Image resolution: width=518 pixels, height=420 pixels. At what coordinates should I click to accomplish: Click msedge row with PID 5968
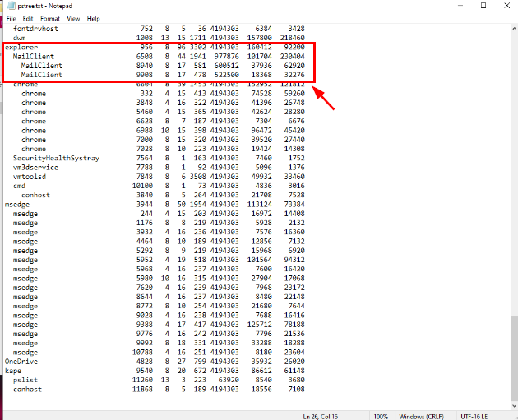coord(159,269)
